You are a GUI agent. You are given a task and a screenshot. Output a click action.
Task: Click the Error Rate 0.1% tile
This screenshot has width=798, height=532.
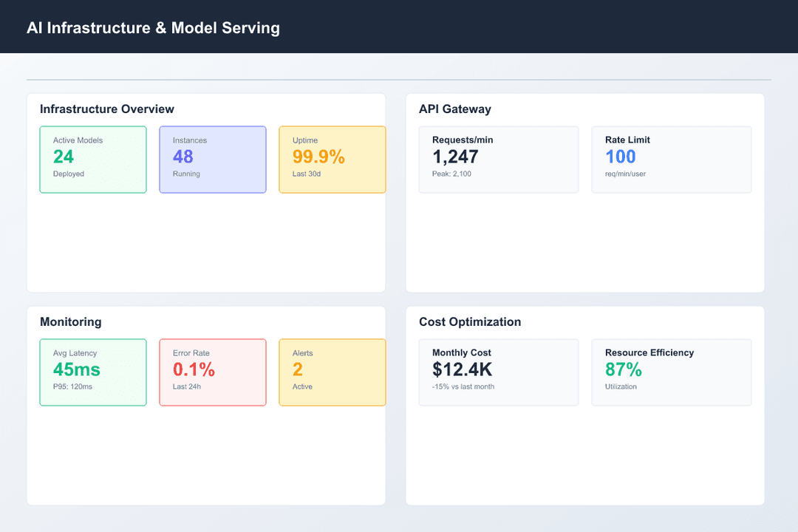(213, 372)
